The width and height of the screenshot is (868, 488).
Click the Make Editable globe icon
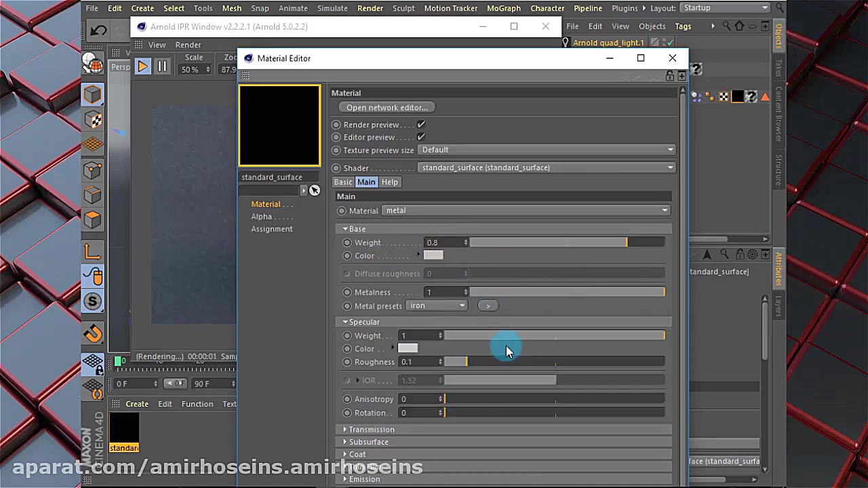pos(93,63)
